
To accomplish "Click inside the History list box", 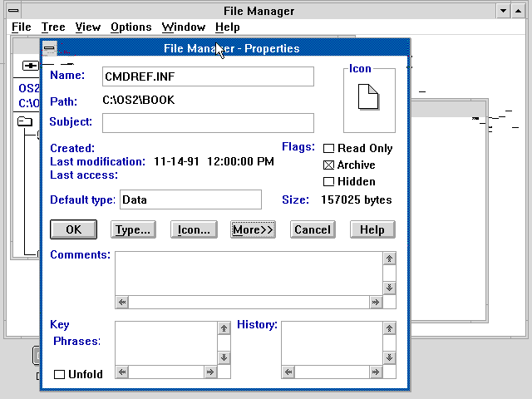I will click(332, 343).
